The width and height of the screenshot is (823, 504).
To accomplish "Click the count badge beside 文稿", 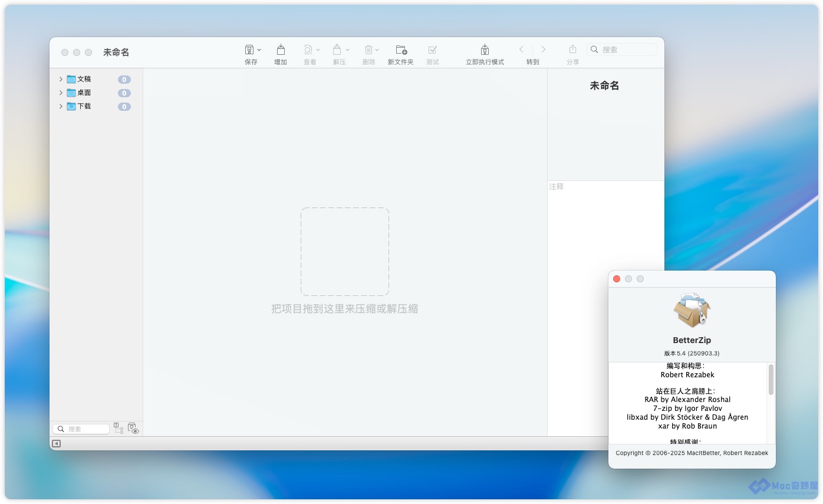I will 124,80.
